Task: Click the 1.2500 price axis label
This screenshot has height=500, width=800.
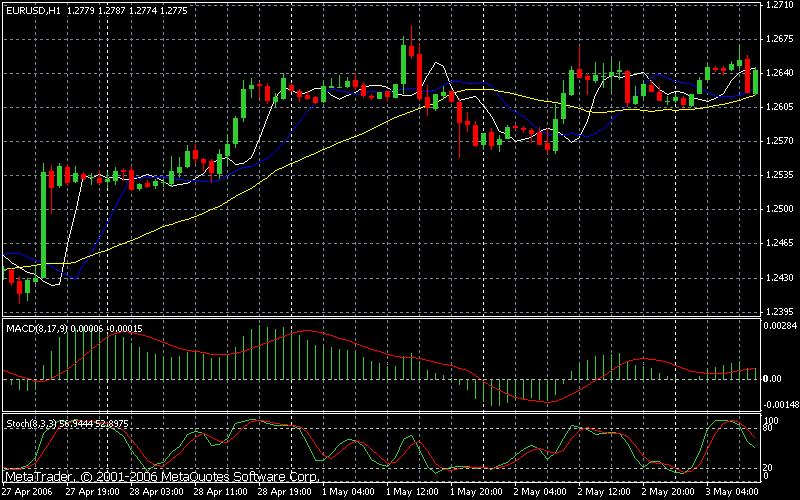Action: tap(779, 209)
